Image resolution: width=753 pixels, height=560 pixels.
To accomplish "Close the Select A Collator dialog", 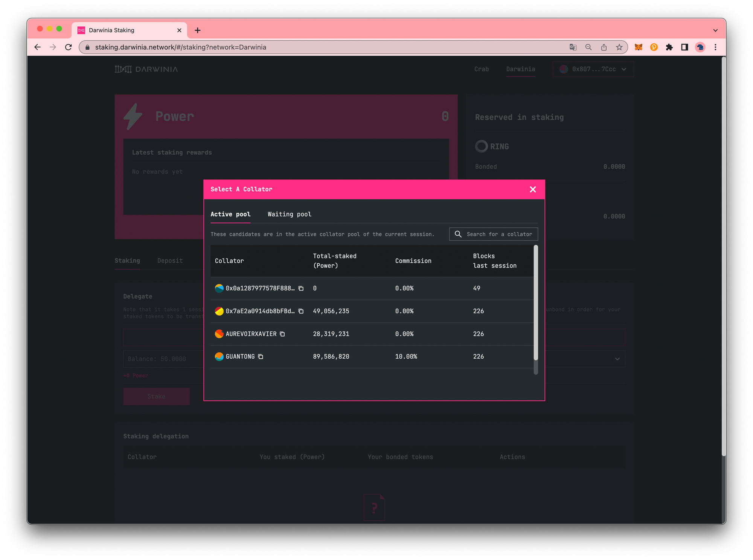I will pos(532,189).
